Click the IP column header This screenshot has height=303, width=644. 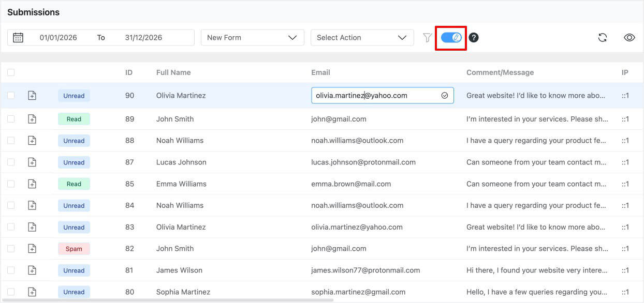click(625, 72)
